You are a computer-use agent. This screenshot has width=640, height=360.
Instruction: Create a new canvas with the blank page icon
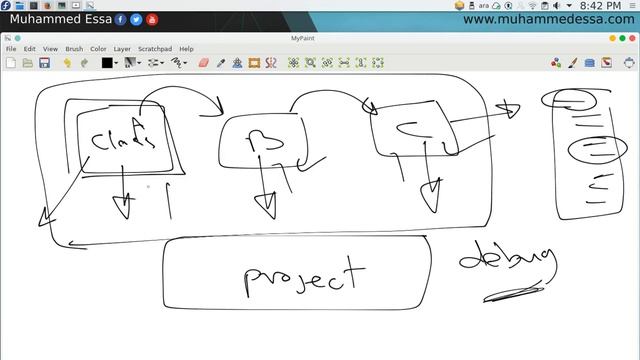[11, 63]
